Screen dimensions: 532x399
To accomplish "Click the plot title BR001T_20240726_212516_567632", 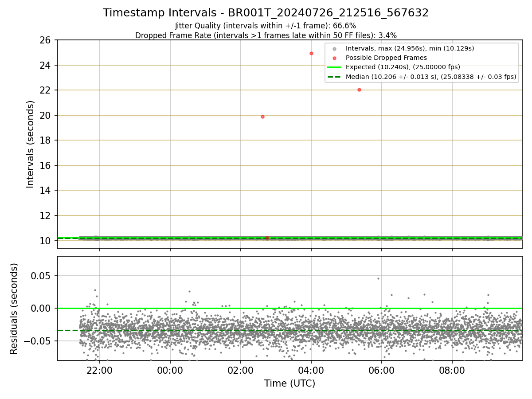I will (266, 13).
